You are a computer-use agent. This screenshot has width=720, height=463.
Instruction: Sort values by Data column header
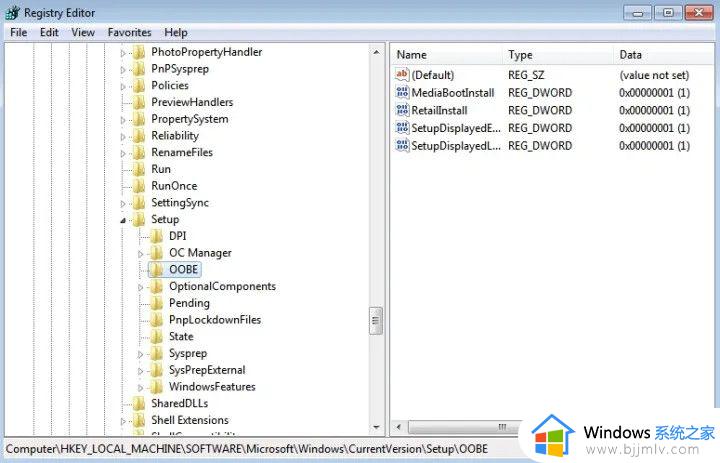tap(664, 55)
